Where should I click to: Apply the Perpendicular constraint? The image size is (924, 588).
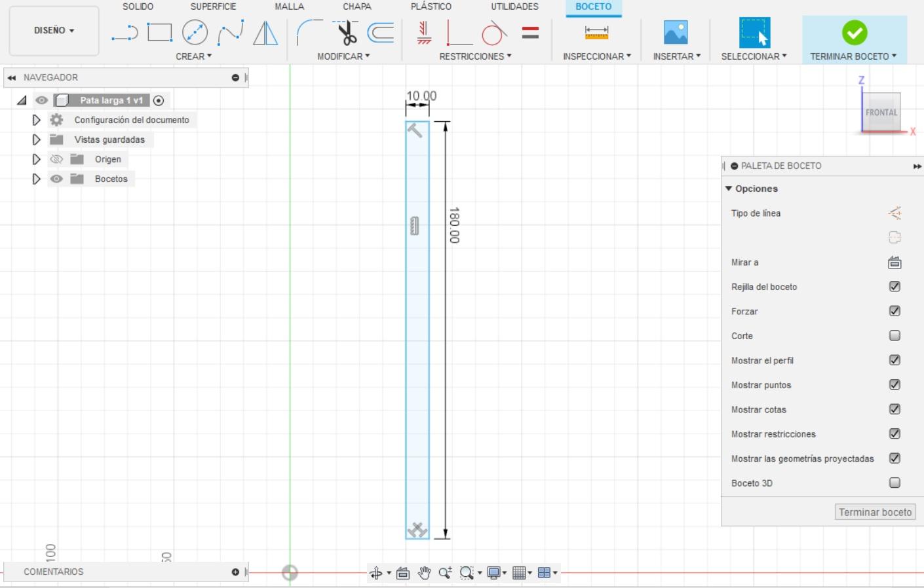point(459,32)
